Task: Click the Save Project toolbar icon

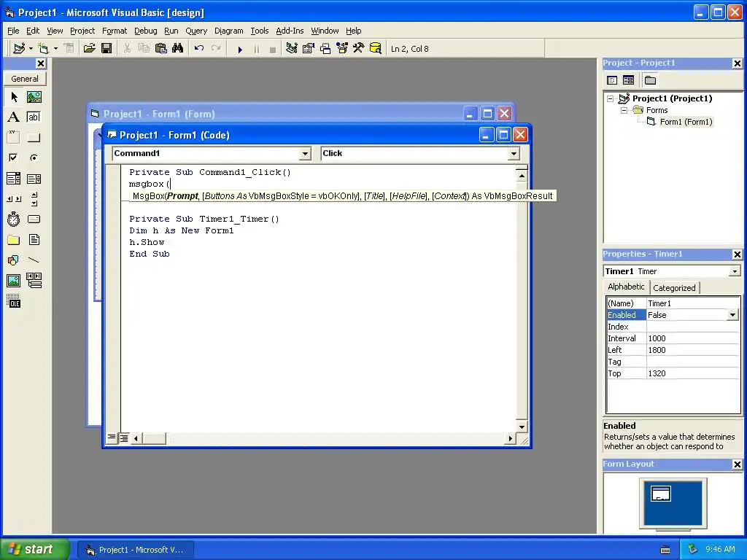Action: (x=107, y=49)
